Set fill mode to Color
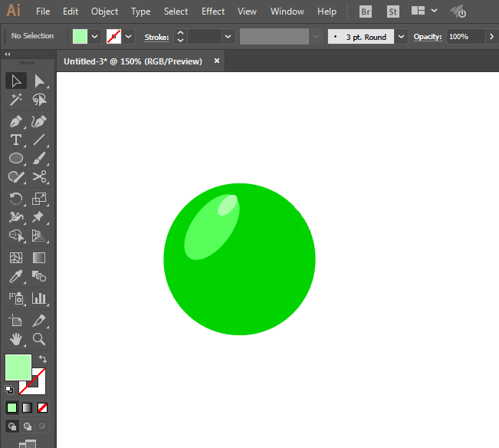This screenshot has height=448, width=499. pos(11,407)
